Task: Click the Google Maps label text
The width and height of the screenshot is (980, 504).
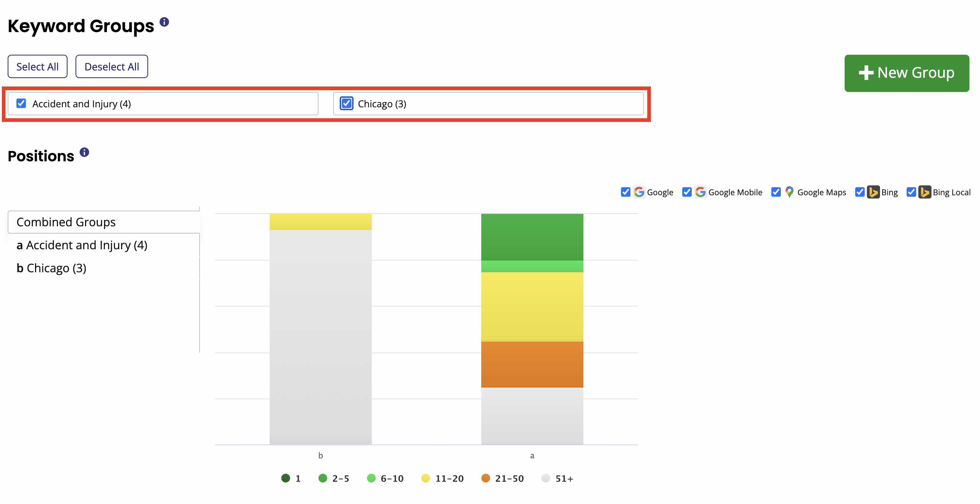Action: coord(821,192)
